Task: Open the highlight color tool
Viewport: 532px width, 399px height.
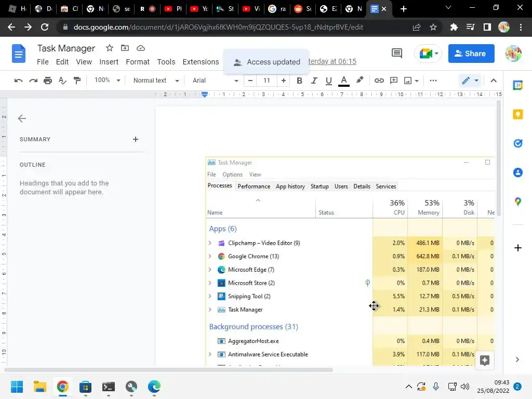Action: [x=360, y=80]
